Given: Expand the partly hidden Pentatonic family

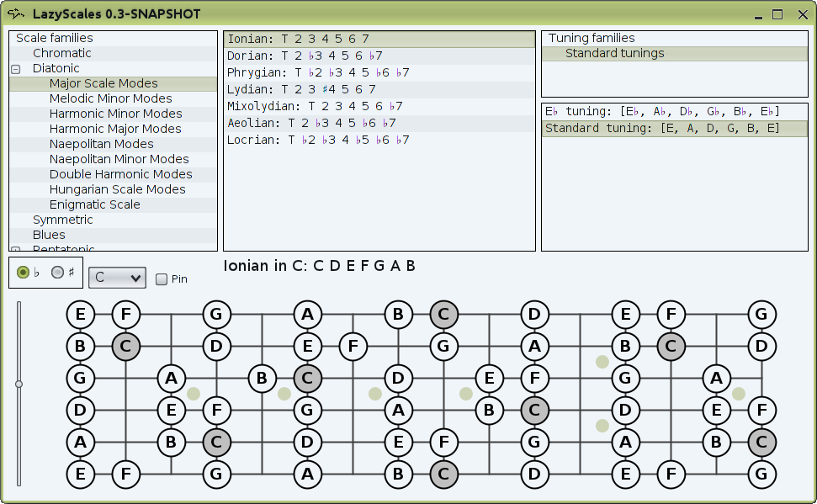Looking at the screenshot, I should coord(16,249).
